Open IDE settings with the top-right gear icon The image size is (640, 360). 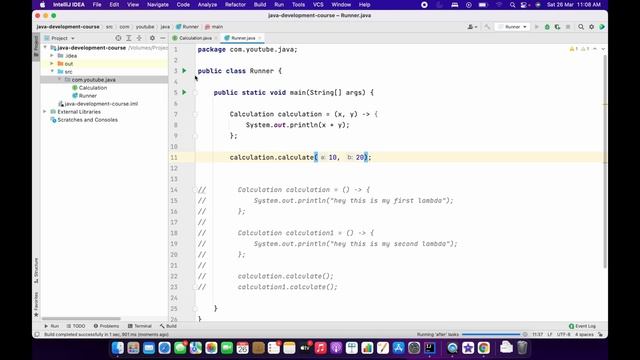591,27
